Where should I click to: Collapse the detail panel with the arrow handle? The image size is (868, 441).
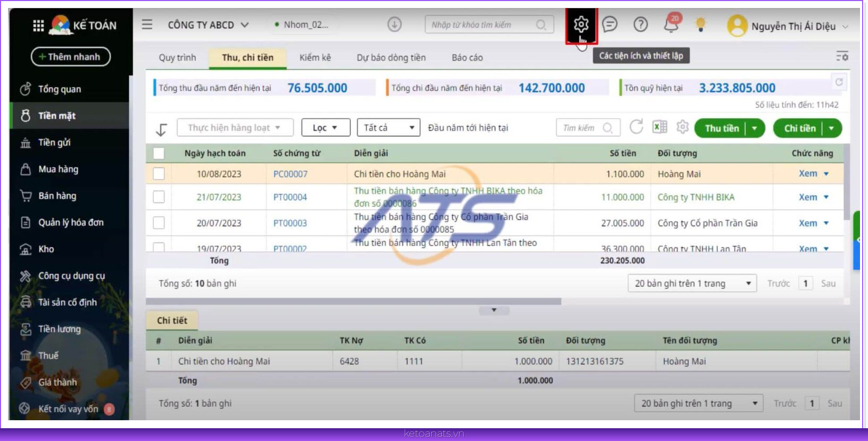coord(494,310)
